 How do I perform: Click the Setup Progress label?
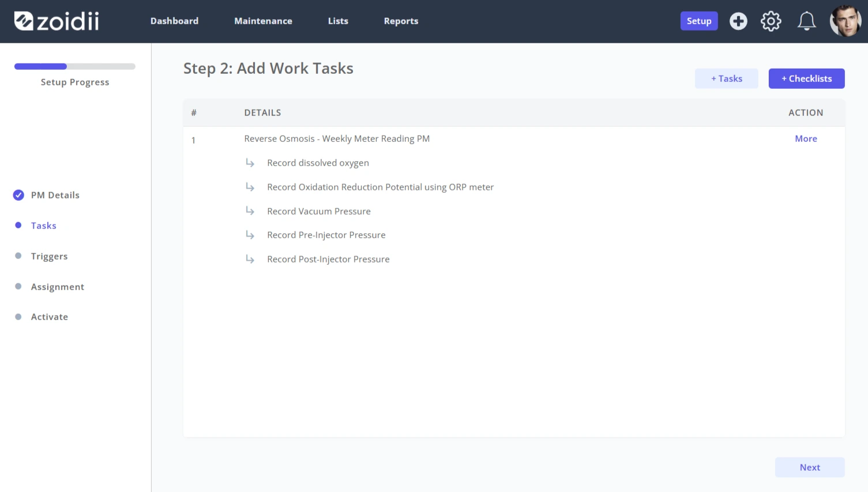[x=75, y=82]
